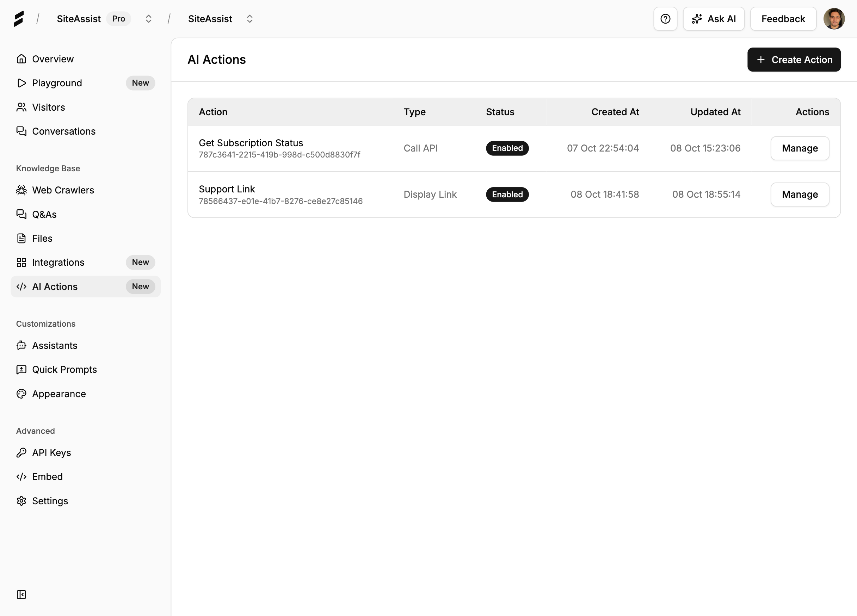Click the Support Link action row name
The height and width of the screenshot is (616, 857).
coord(227,189)
